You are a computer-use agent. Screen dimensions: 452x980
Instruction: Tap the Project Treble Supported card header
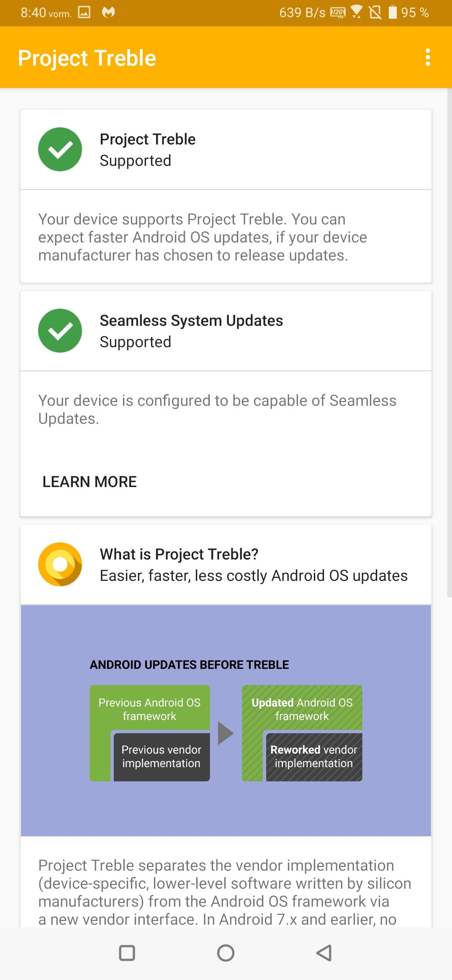(x=226, y=150)
